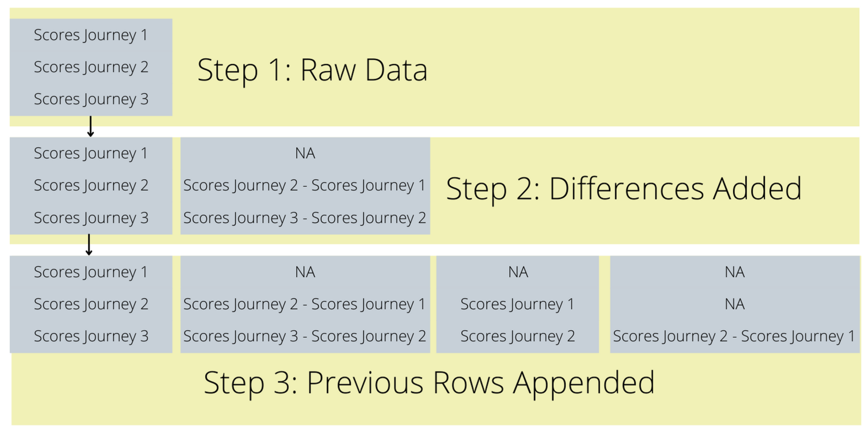Screen dimensions: 868x434
Task: Select the 'Step 2: Differences Added' heading
Action: 623,189
